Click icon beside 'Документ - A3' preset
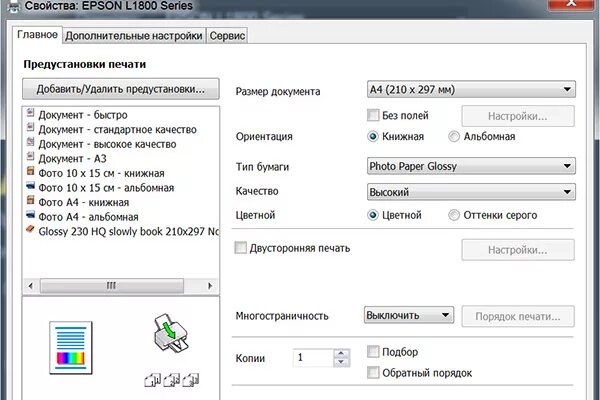This screenshot has width=600, height=400. [30, 157]
